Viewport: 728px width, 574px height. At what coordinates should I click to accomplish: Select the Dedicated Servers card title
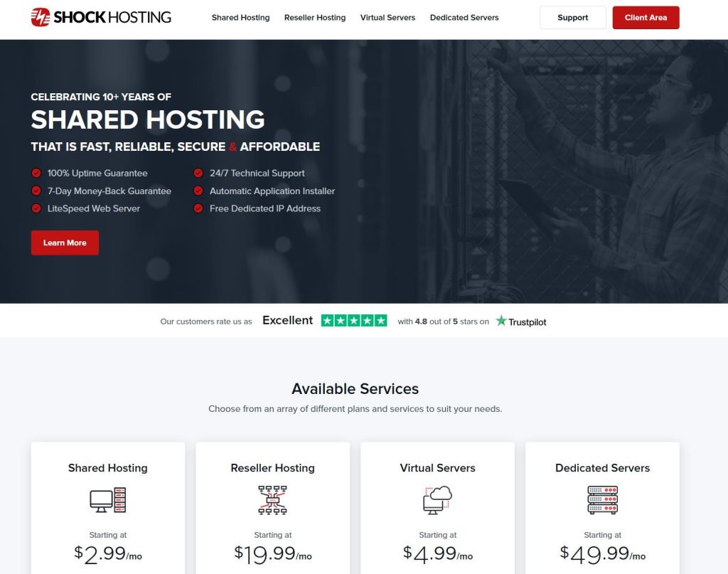602,467
